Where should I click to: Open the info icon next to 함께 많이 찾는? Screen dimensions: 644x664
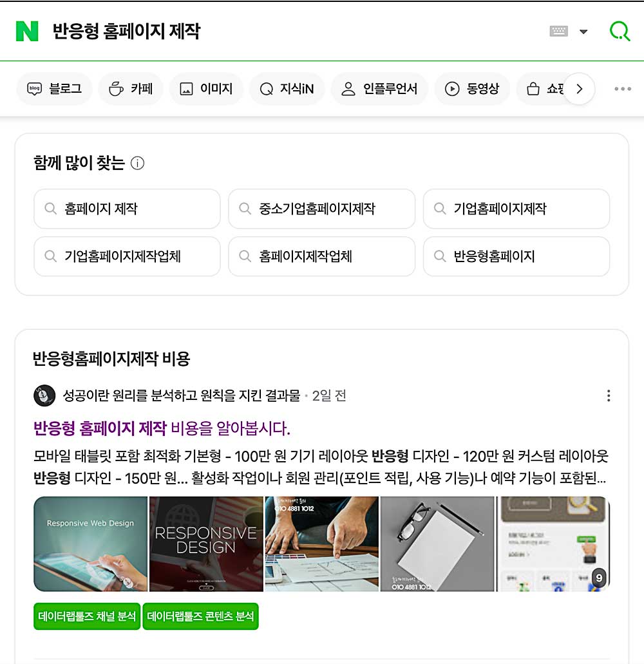(138, 163)
